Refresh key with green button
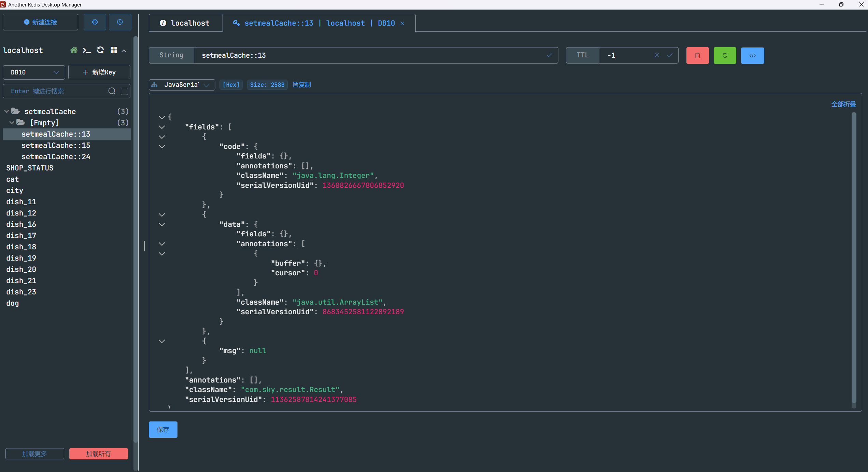The height and width of the screenshot is (472, 868). [725, 56]
